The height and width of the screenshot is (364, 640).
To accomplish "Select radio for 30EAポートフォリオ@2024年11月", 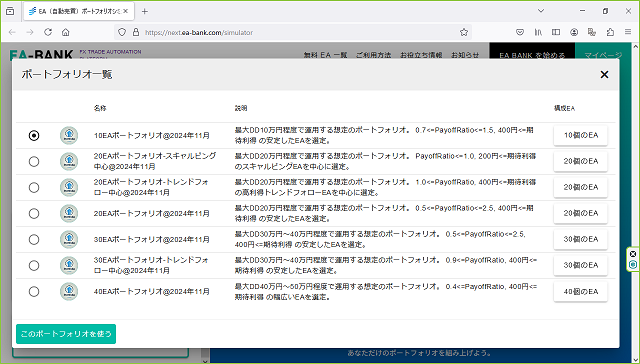I will 34,240.
